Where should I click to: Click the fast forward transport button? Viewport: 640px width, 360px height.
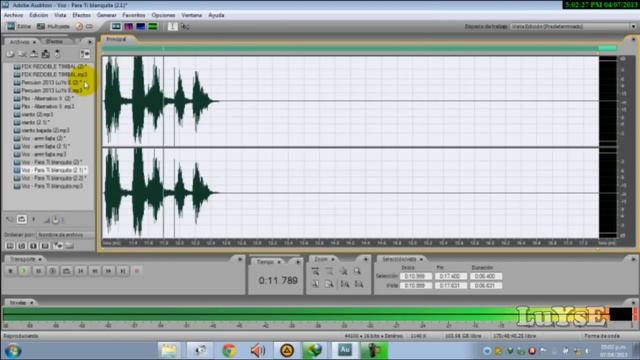tap(109, 271)
